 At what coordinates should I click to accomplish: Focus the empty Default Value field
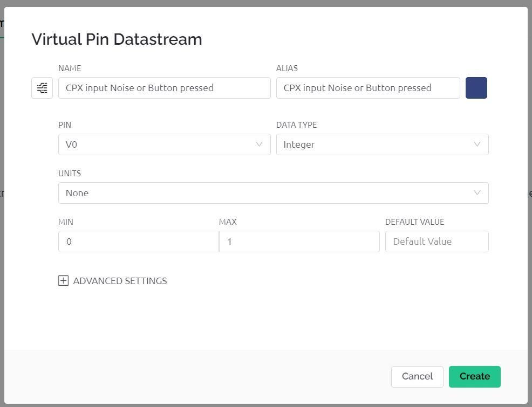tap(436, 242)
